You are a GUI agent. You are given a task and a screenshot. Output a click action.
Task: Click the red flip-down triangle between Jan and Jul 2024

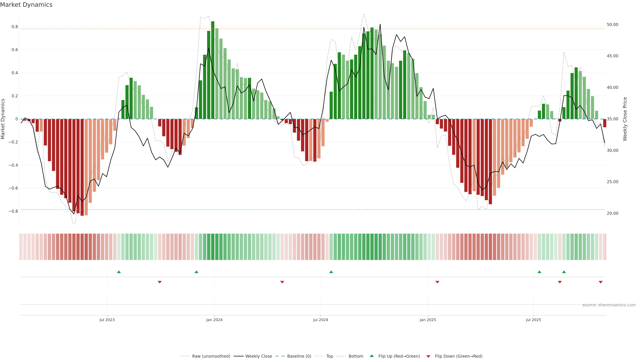(282, 282)
